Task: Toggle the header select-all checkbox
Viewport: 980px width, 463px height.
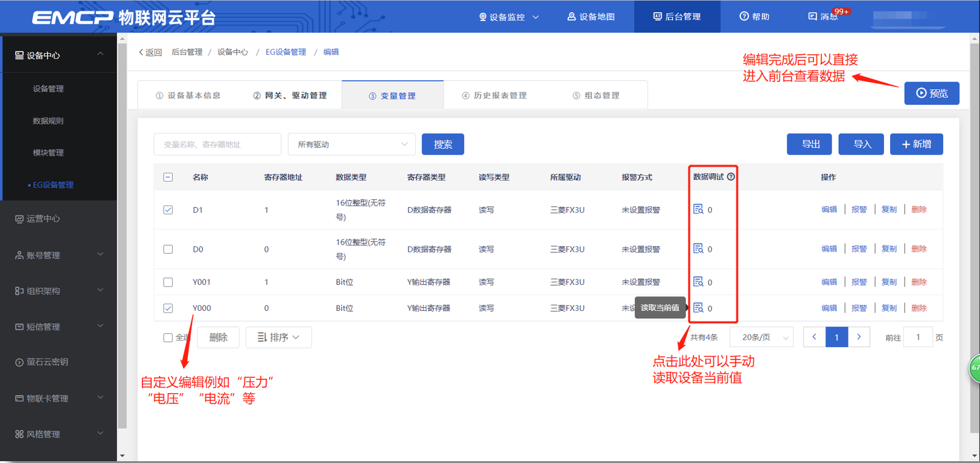Action: [x=168, y=177]
